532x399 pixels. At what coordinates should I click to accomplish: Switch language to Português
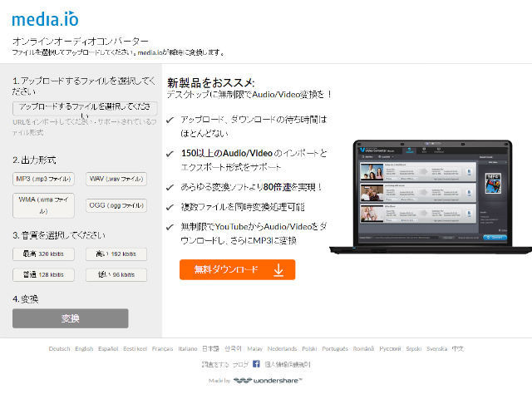(x=335, y=349)
